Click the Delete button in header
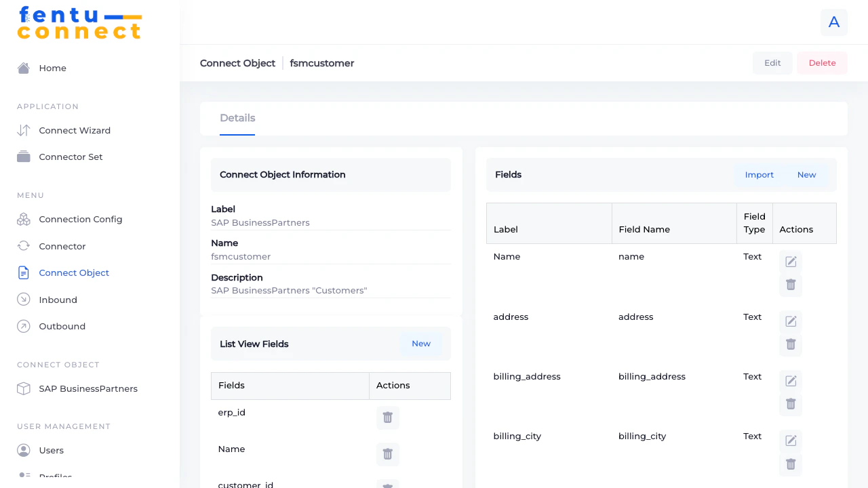Image resolution: width=868 pixels, height=488 pixels. tap(822, 63)
